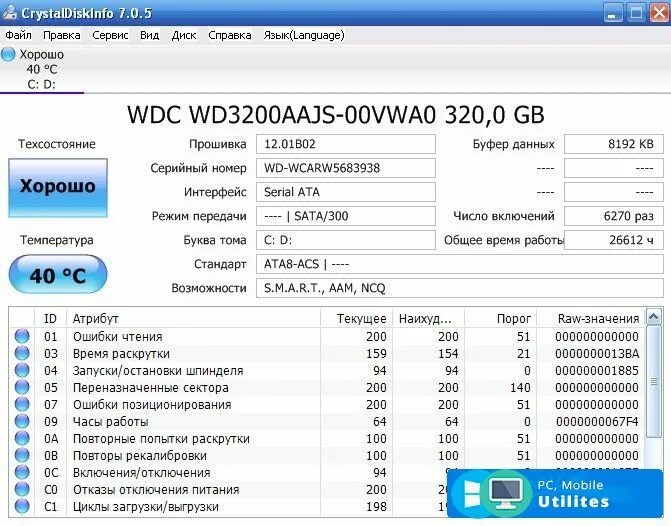Select the C: D: disk status icon

[8, 54]
